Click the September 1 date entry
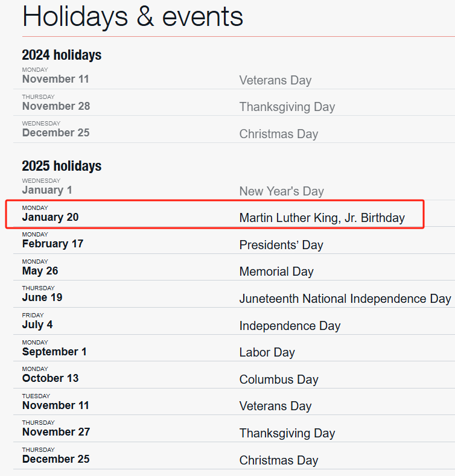Screen dimensions: 455x476 pos(54,352)
